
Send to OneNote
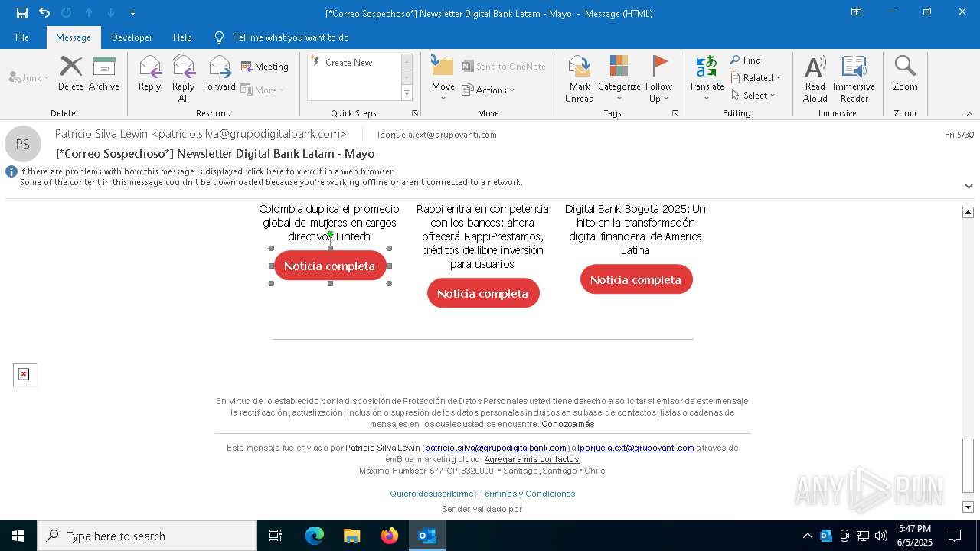(504, 67)
